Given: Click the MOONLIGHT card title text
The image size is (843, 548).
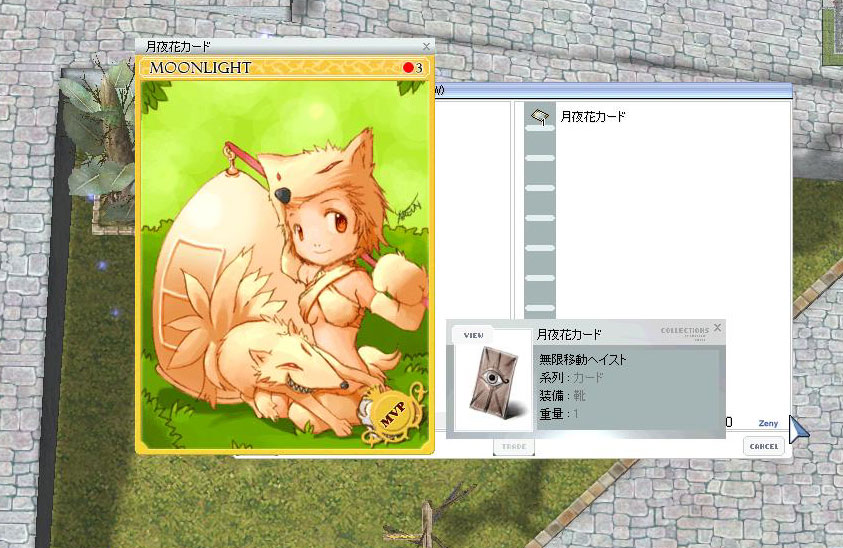Looking at the screenshot, I should 200,68.
